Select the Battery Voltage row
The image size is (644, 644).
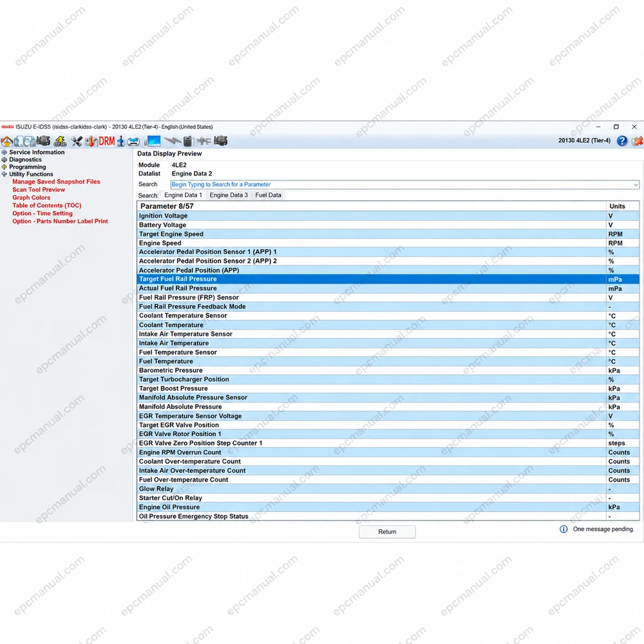pos(388,225)
